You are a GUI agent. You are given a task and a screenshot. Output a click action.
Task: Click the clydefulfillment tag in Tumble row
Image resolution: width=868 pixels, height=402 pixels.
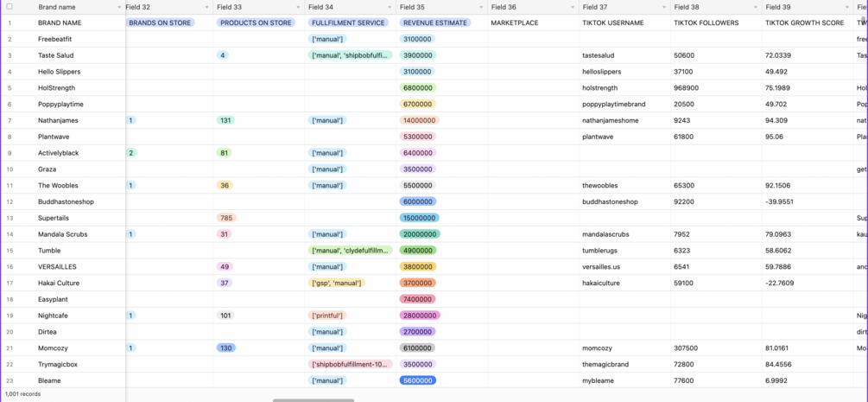(351, 251)
